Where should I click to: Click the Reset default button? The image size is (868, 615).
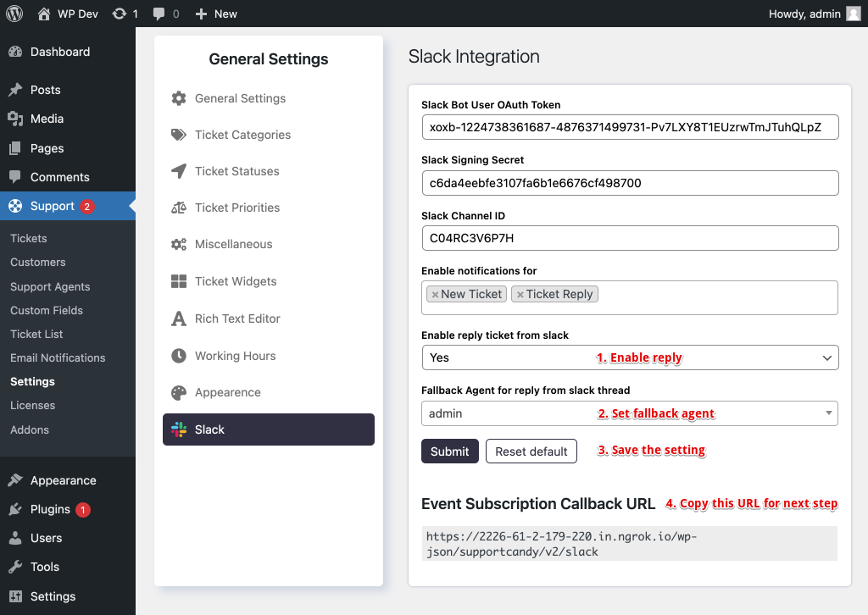pos(531,452)
